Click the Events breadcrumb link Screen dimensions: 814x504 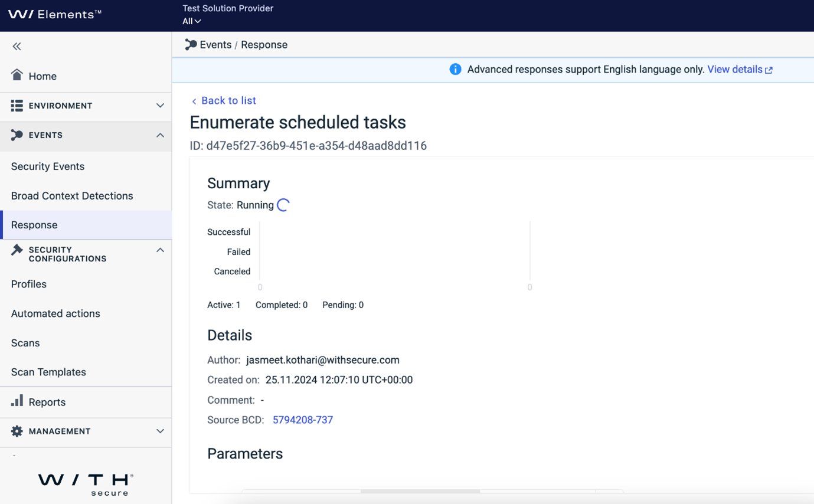pyautogui.click(x=215, y=45)
